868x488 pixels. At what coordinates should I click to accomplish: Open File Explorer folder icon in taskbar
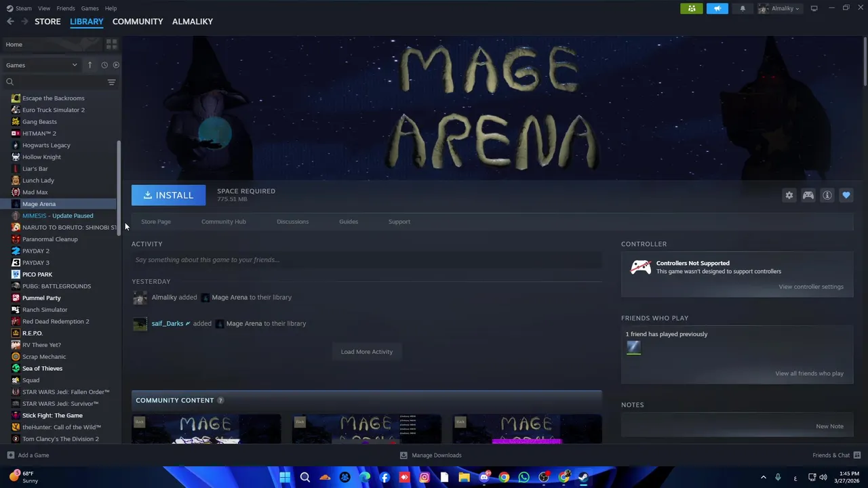point(465,477)
